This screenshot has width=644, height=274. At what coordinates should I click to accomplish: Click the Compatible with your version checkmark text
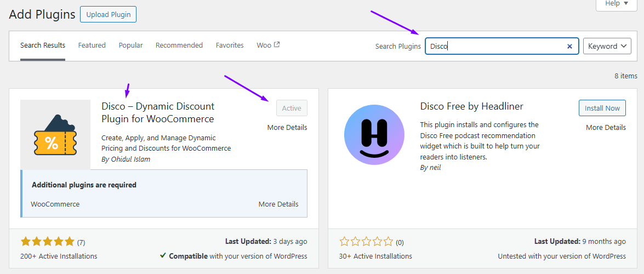(233, 256)
